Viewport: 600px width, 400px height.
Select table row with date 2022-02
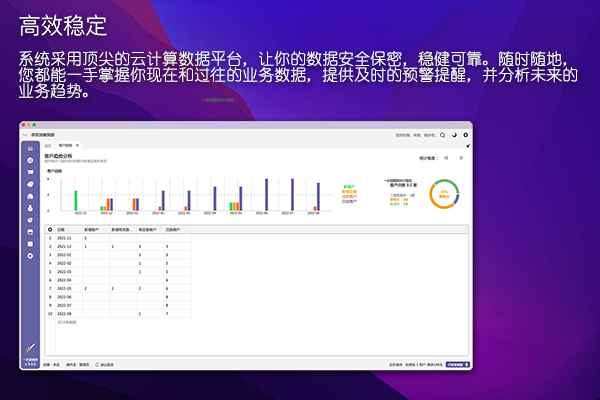point(119,263)
